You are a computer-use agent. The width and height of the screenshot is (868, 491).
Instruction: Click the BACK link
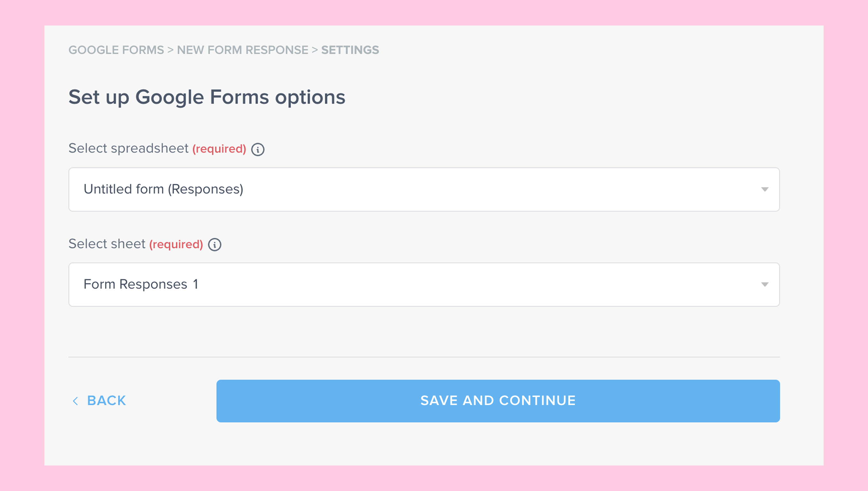pos(106,401)
